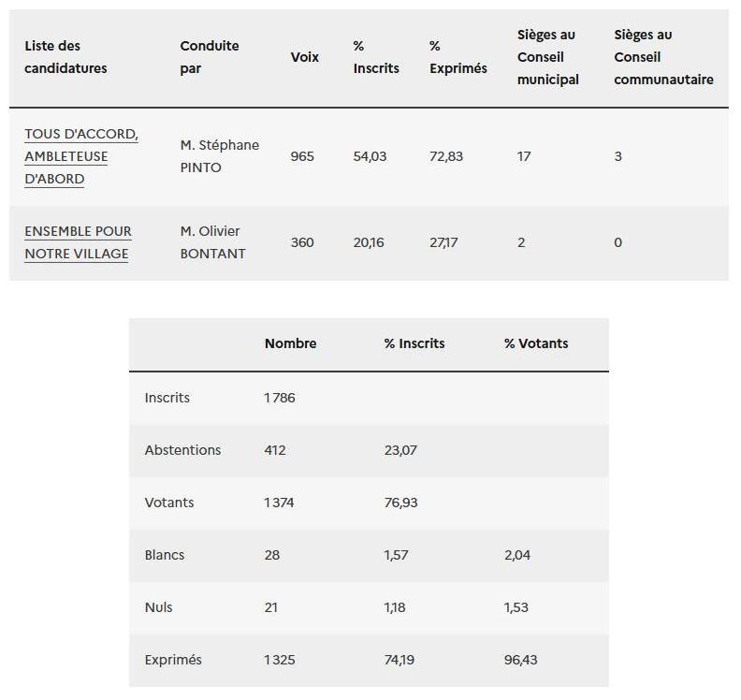This screenshot has width=741, height=700.
Task: Select the "Nombre" column header
Action: pyautogui.click(x=291, y=343)
